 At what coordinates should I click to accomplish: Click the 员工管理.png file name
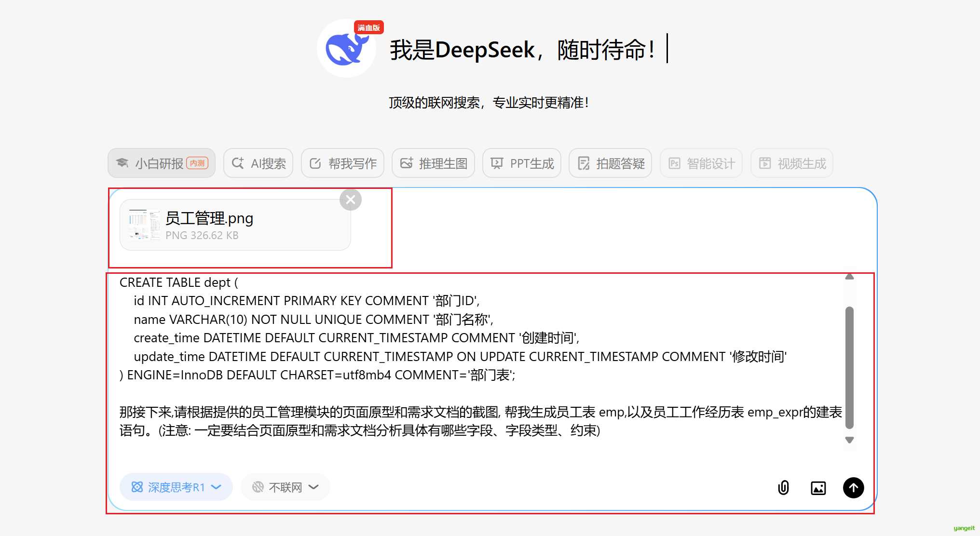click(x=209, y=218)
